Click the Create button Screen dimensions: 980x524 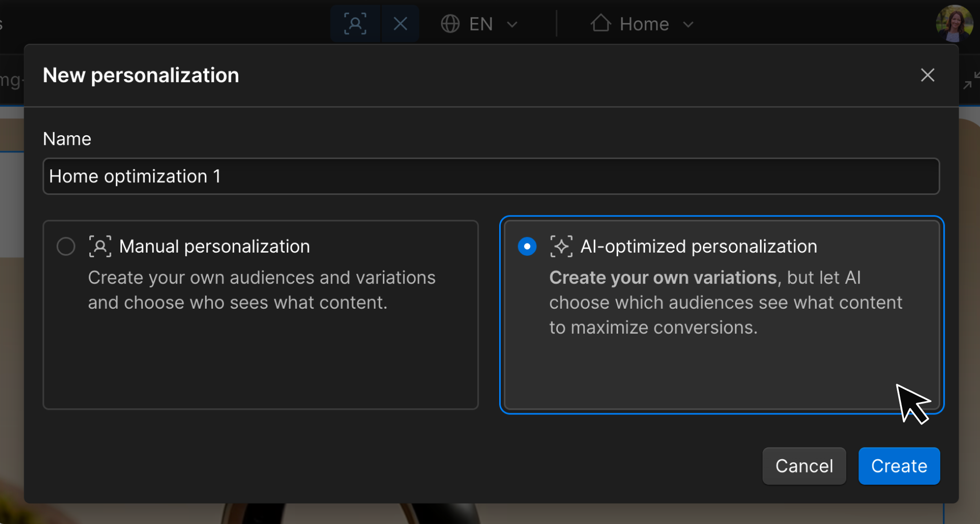pyautogui.click(x=899, y=466)
